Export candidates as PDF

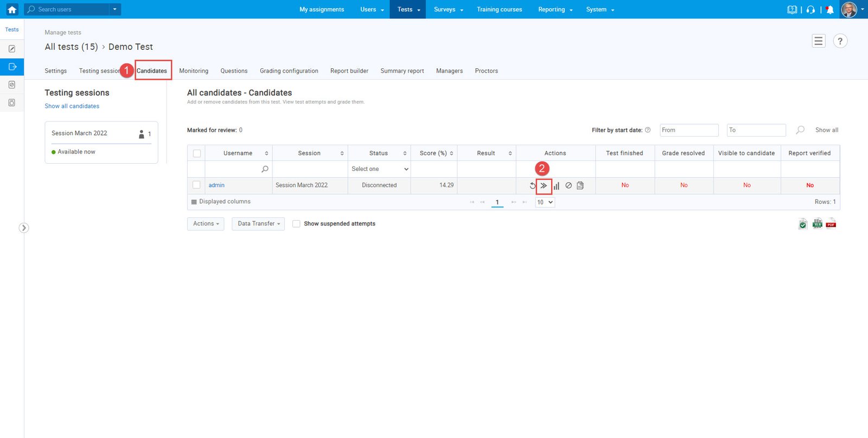[x=831, y=224]
